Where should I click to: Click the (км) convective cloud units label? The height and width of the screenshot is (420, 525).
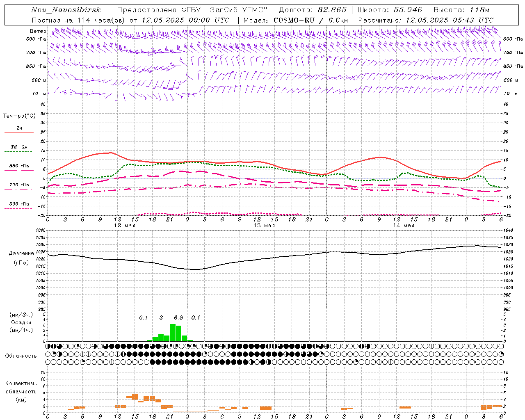[x=21, y=400]
